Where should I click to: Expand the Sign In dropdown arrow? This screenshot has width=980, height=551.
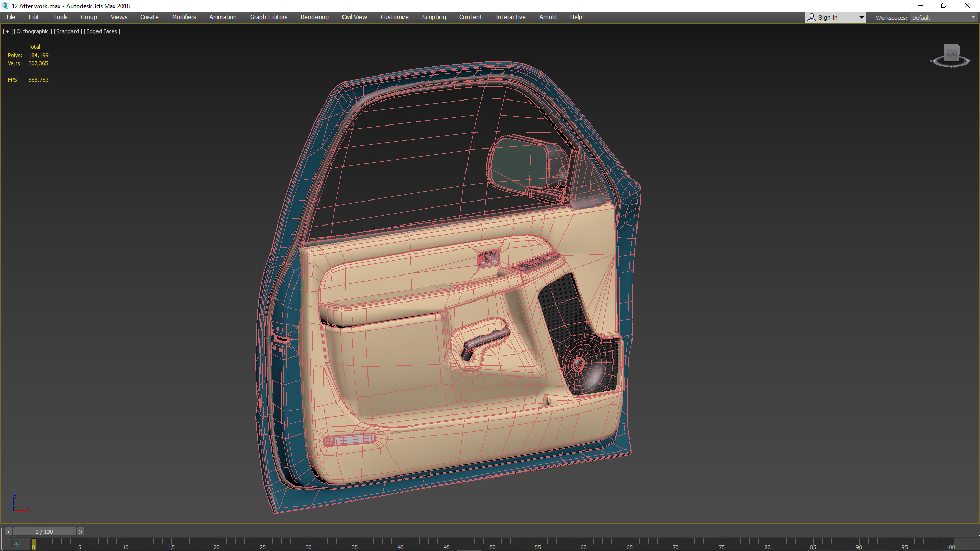click(861, 17)
